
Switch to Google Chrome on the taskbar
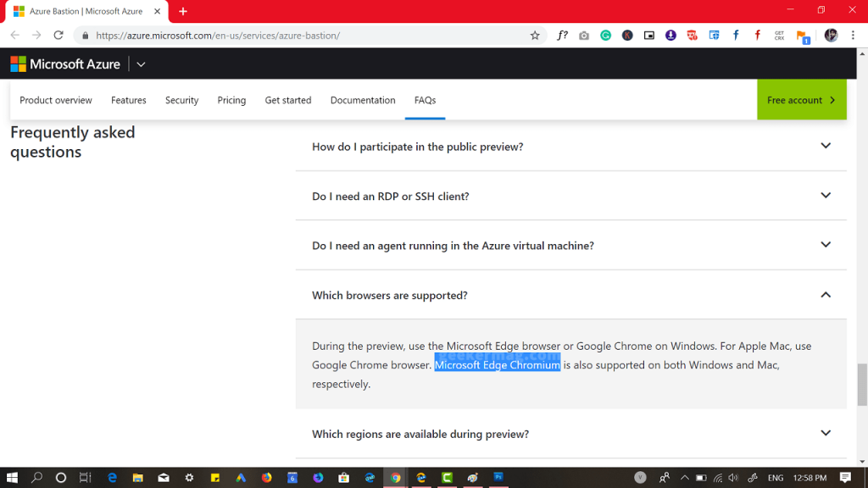[395, 478]
